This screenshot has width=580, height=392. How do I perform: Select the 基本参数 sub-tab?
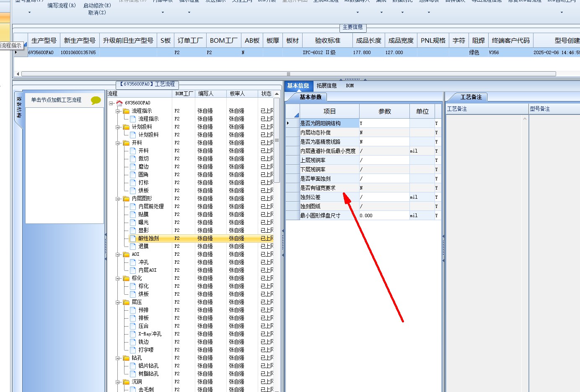coord(311,97)
